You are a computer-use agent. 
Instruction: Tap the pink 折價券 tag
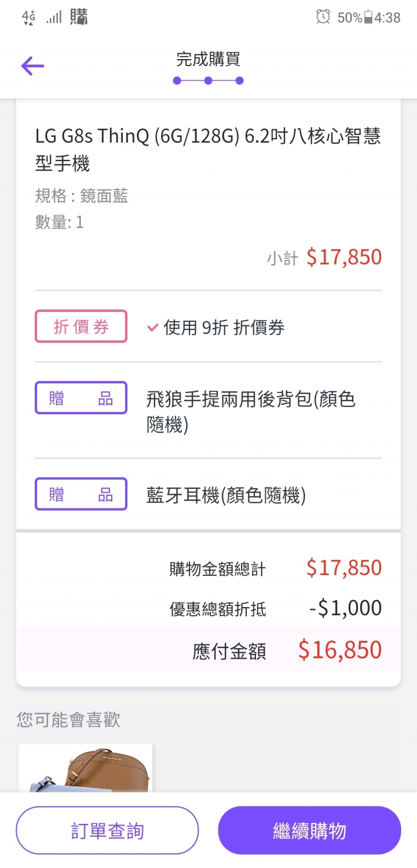coord(81,326)
